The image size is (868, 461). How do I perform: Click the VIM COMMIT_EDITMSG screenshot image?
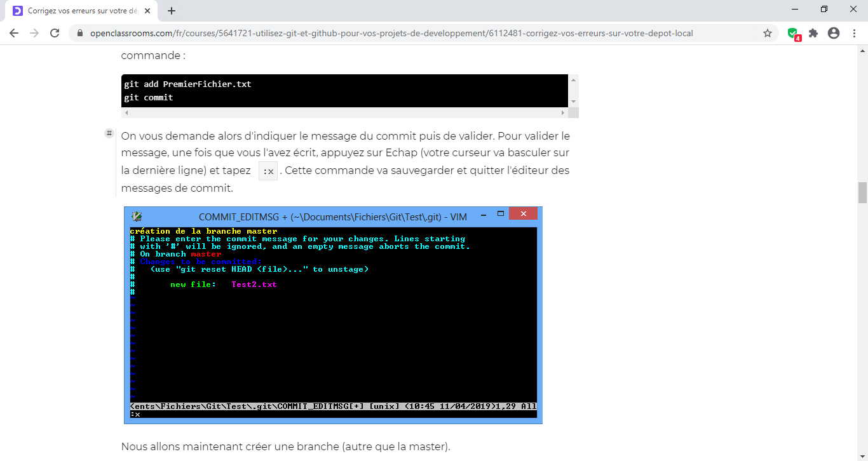(333, 316)
